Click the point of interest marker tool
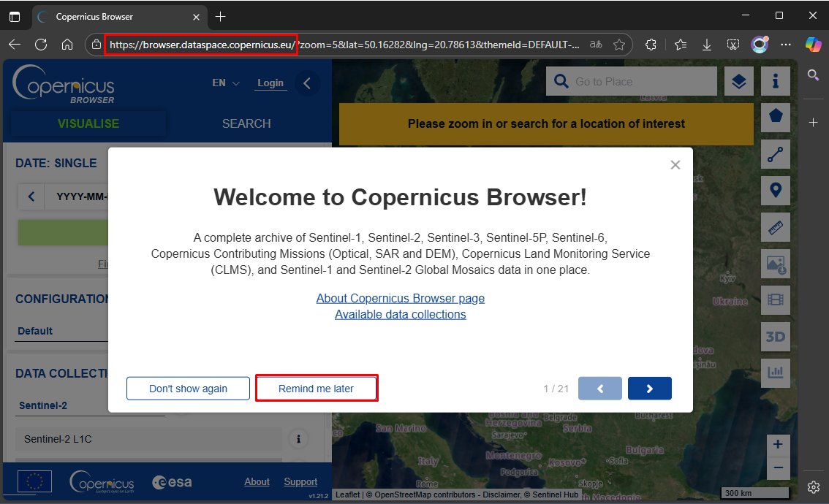 tap(776, 191)
